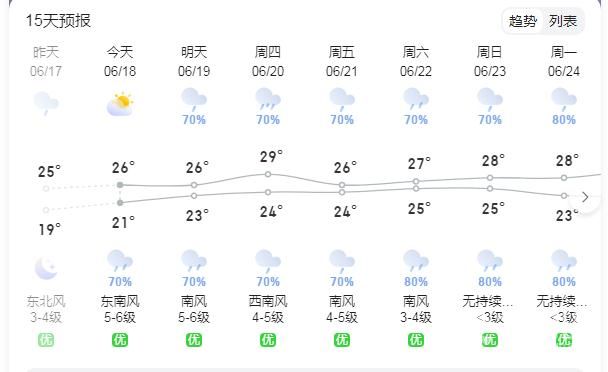Click the air quality 优 badge under 今天

120,340
